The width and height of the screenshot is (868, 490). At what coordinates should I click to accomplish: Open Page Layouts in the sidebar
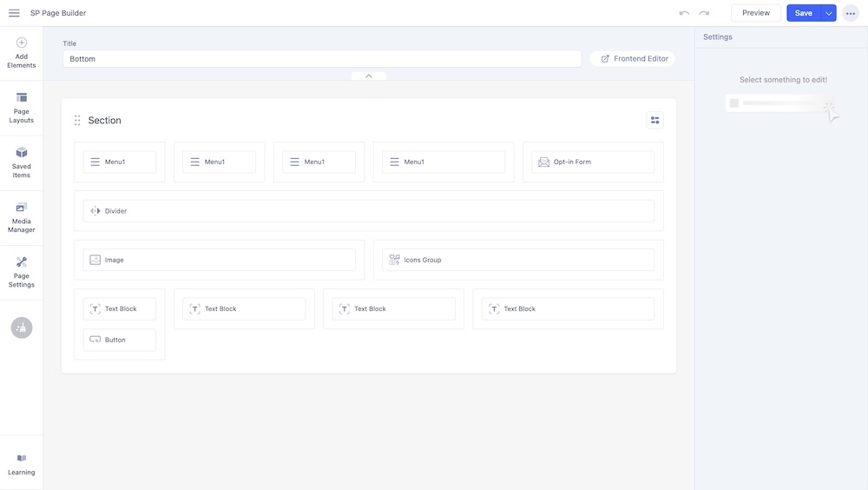pos(22,107)
